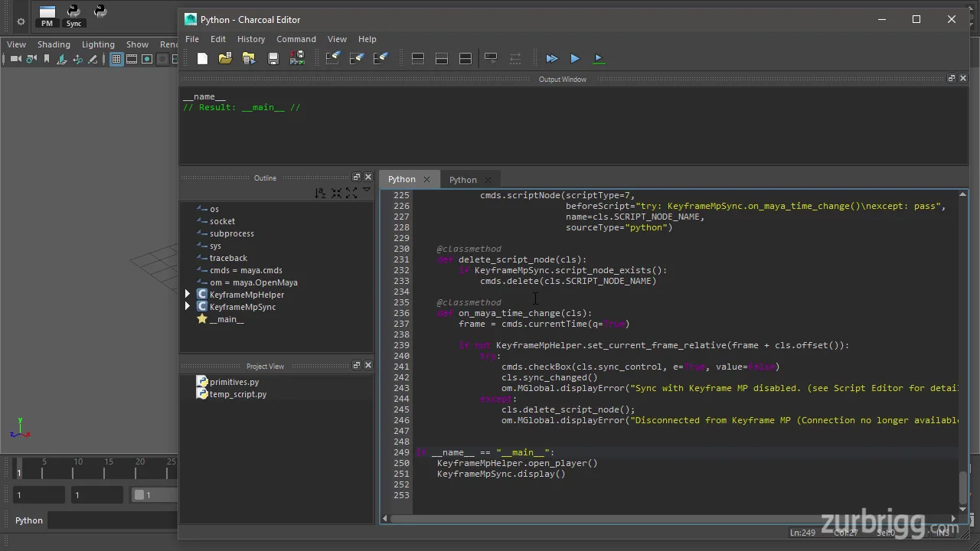Click the Save floppy disk icon
The height and width of the screenshot is (551, 980).
273,58
